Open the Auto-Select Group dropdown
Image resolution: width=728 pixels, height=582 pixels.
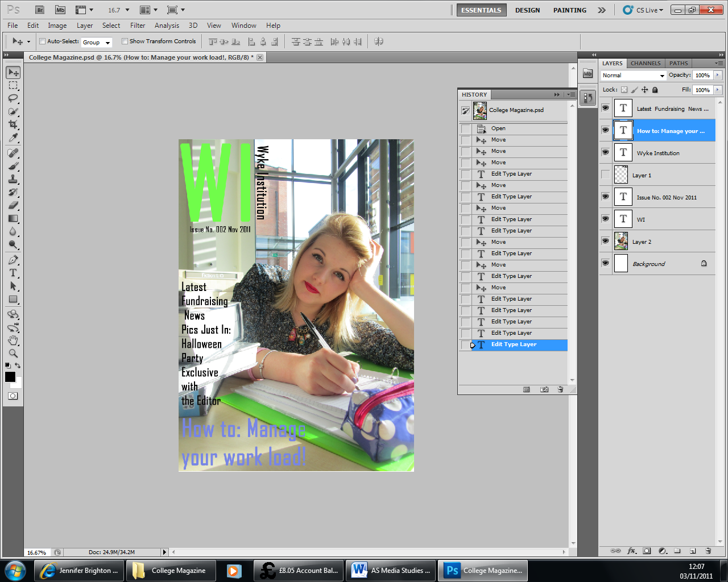point(109,41)
